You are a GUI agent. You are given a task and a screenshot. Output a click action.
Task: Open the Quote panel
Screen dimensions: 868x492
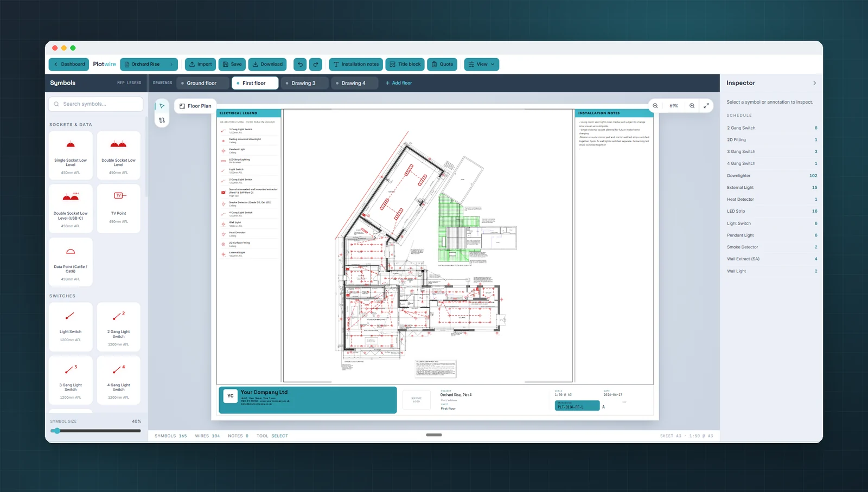coord(442,64)
